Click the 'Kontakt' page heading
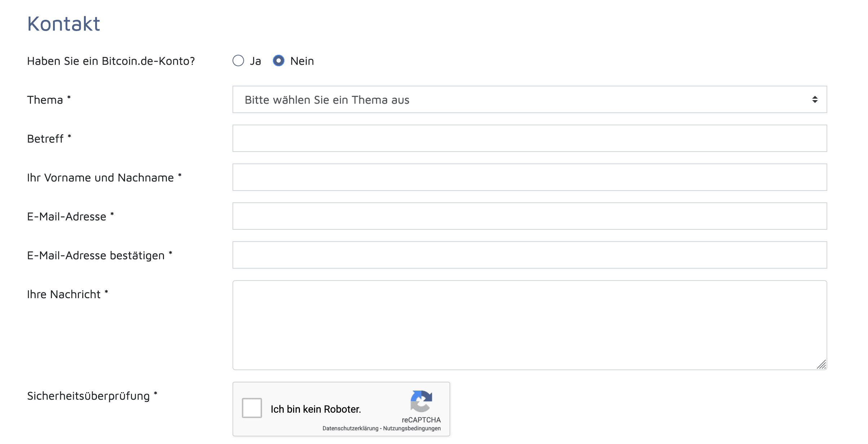The width and height of the screenshot is (868, 444). (63, 24)
